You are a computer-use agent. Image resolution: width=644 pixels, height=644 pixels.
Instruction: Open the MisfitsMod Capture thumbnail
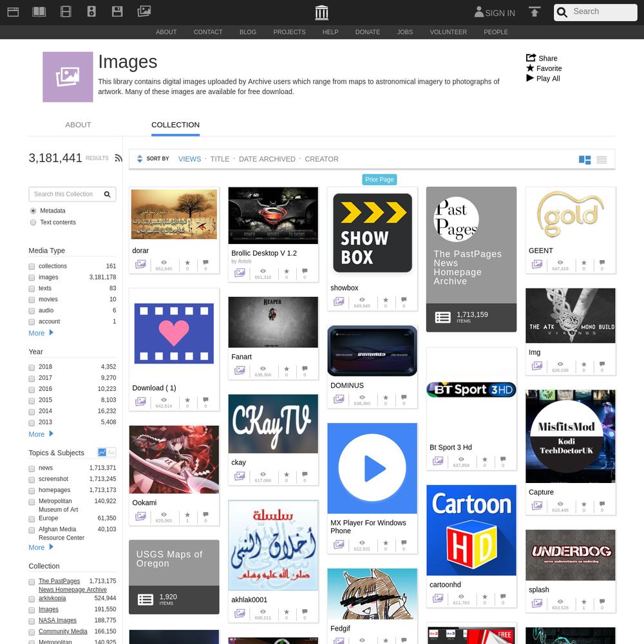pos(571,436)
